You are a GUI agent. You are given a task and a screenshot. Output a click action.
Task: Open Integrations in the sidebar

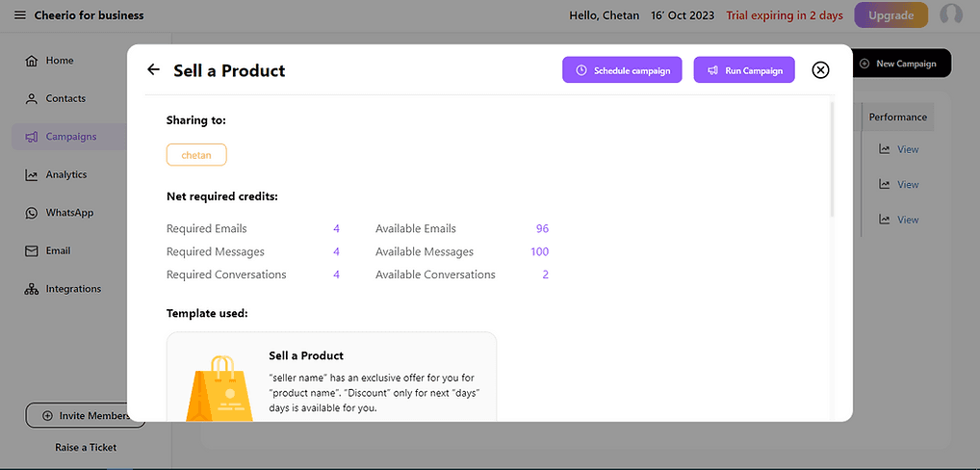tap(64, 289)
